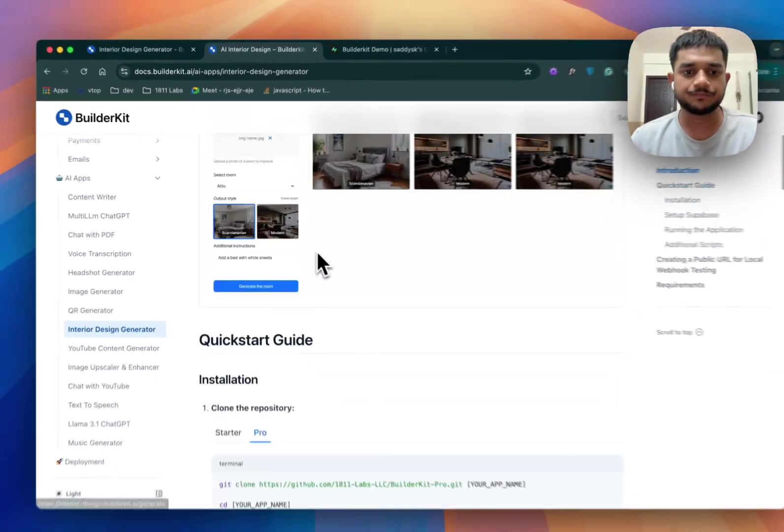Open the Deployment section
784x532 pixels.
[x=80, y=462]
